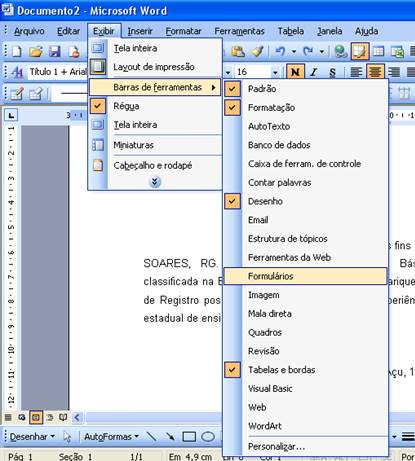Open Styles and Formatting AA icon
415x461 pixels.
[17, 72]
